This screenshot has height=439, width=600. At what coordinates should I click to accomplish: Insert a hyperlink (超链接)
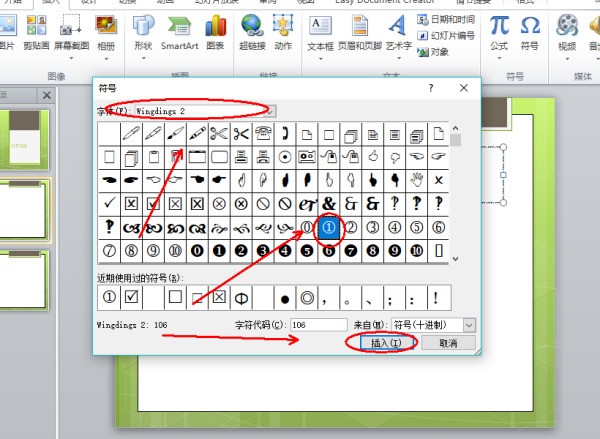coord(252,33)
